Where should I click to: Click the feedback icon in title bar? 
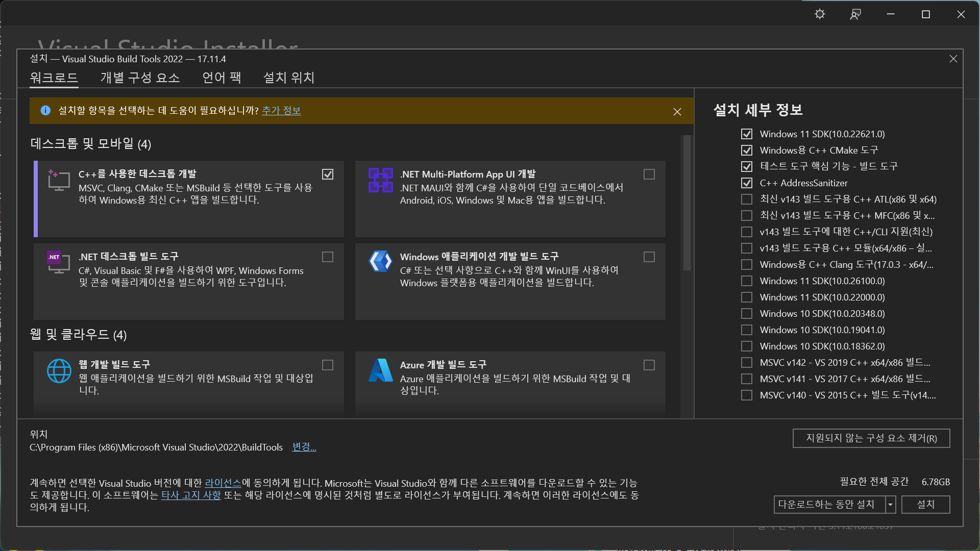click(x=855, y=14)
